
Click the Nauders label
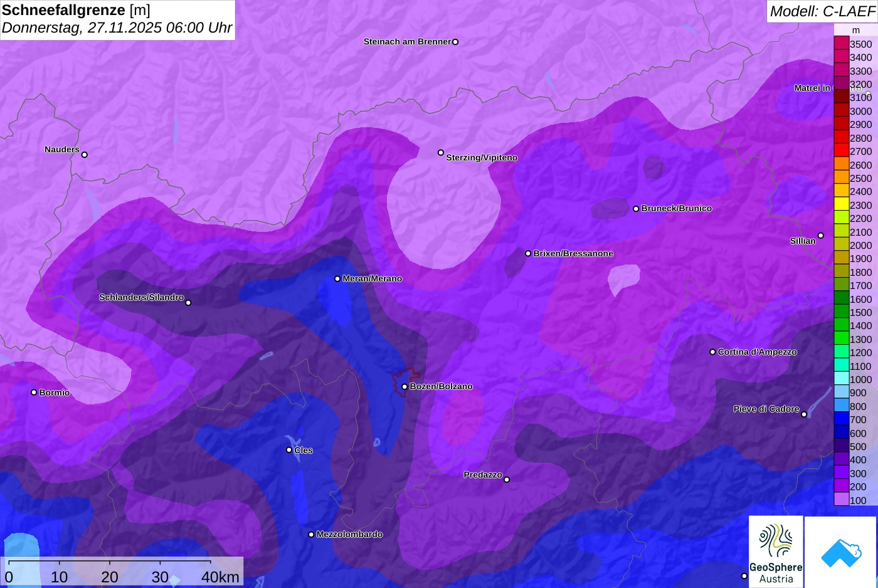coord(62,150)
